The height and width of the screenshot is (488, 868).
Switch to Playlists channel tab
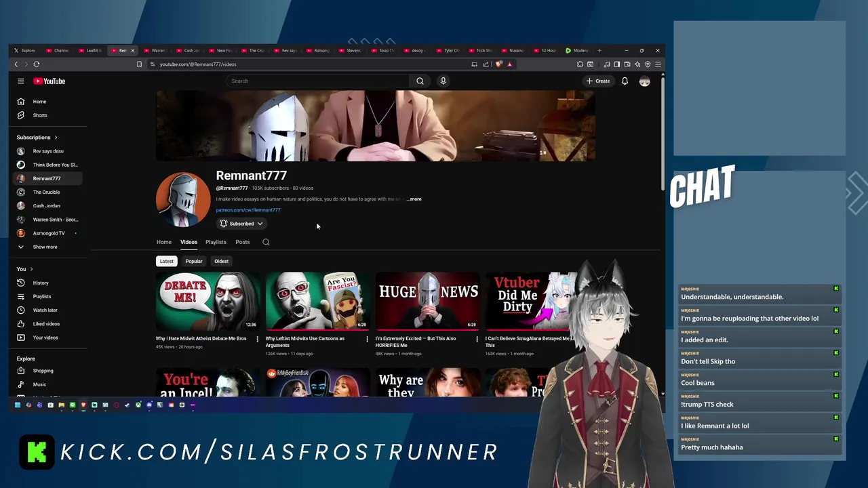pos(216,242)
